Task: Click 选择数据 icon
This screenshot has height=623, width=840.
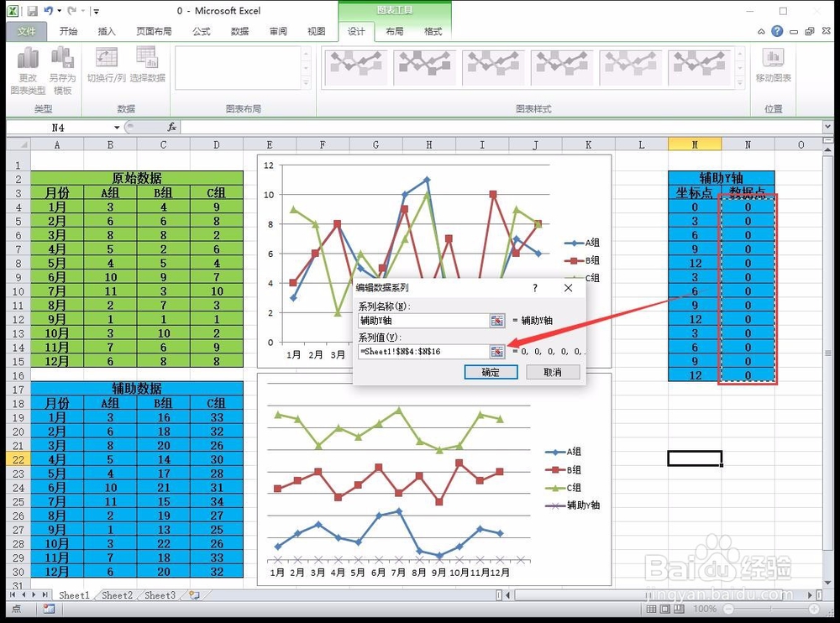Action: [147, 65]
